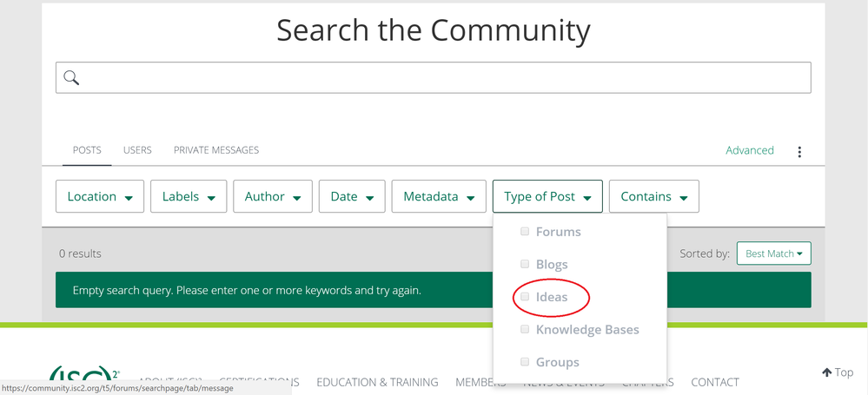Open the Author filter dropdown
Viewport: 868px width, 395px height.
(x=273, y=197)
